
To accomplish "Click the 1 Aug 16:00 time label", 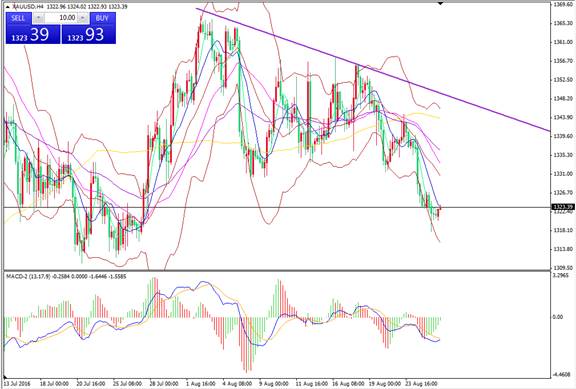I will click(201, 383).
